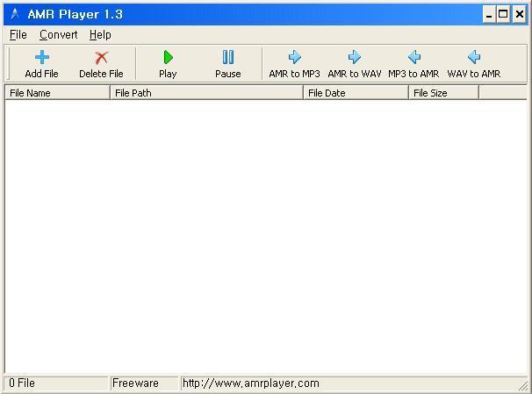Viewport: 532px width, 394px height.
Task: Sort by the File Name column header
Action: point(57,93)
